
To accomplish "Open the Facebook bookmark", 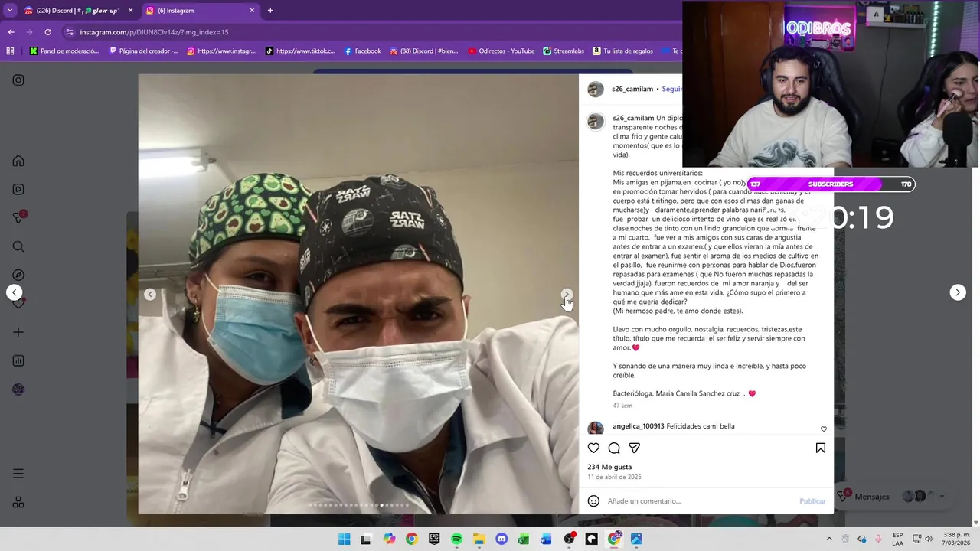I will pyautogui.click(x=363, y=51).
